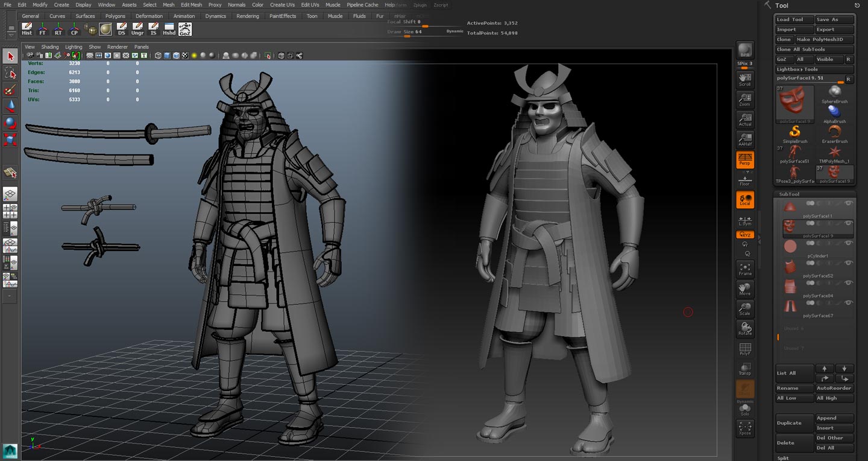Expand the Lightbox Tools panel
The image size is (868, 461).
[797, 69]
